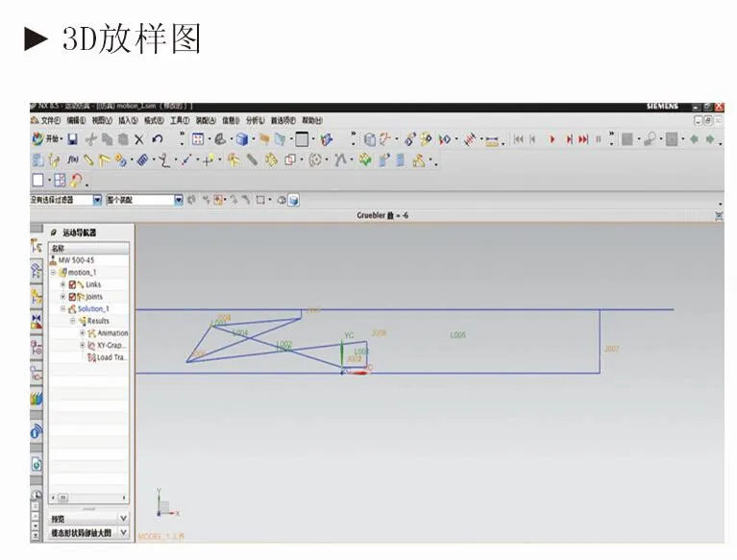The image size is (737, 560).
Task: Click the rewind to start playback button
Action: pos(519,139)
